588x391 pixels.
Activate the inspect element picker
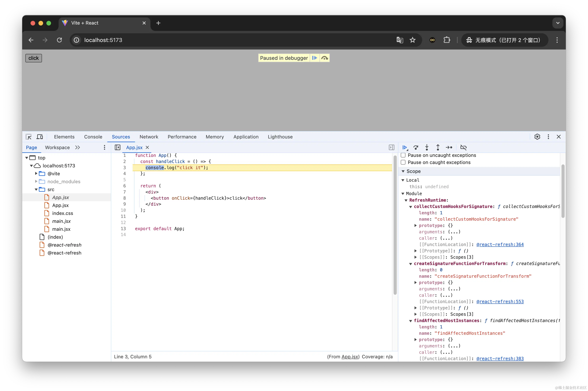[29, 137]
